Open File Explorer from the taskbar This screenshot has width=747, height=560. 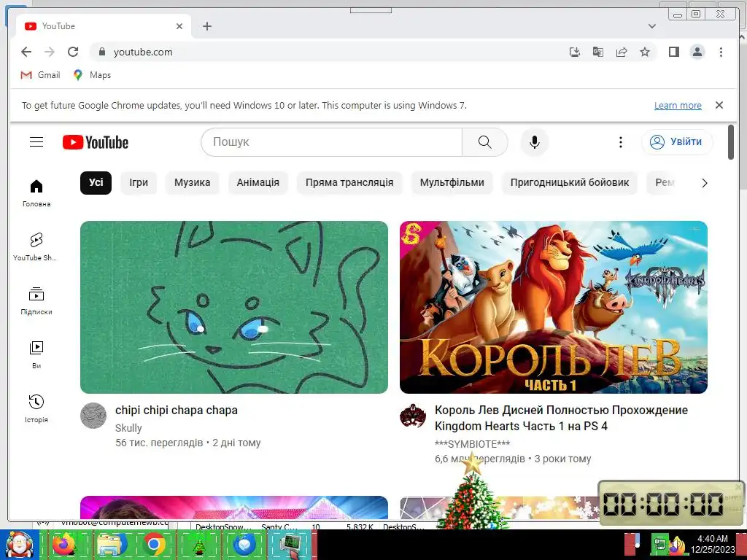pyautogui.click(x=112, y=544)
